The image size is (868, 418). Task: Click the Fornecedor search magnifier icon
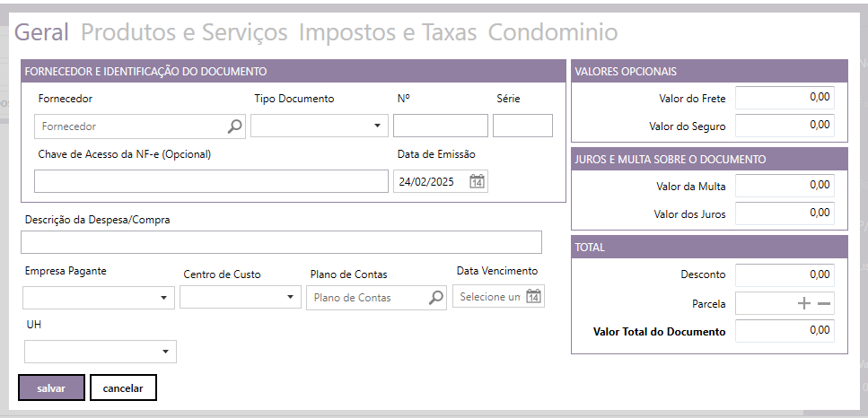234,126
